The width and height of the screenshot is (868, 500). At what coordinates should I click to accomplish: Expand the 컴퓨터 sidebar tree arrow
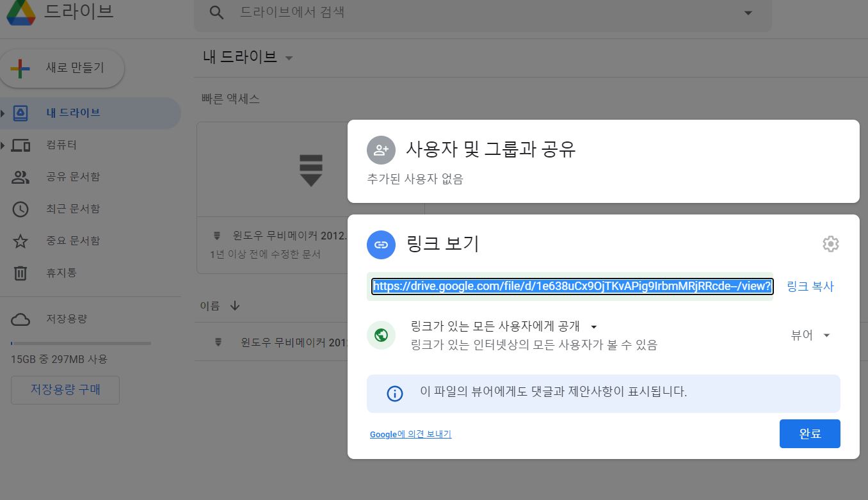click(x=3, y=145)
